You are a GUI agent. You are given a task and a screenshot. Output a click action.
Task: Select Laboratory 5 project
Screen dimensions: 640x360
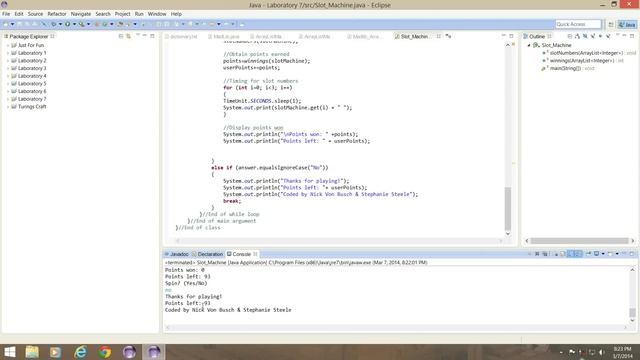(32, 84)
